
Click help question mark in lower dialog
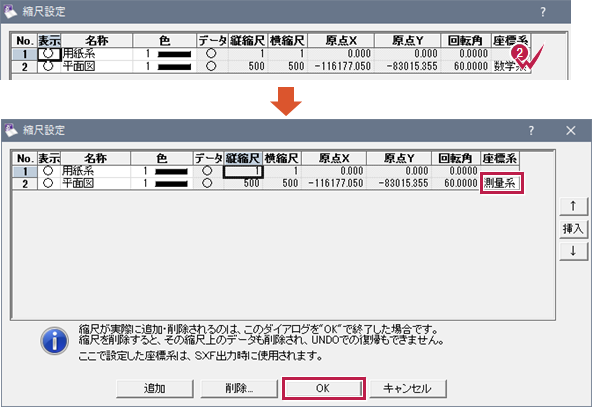click(x=531, y=131)
